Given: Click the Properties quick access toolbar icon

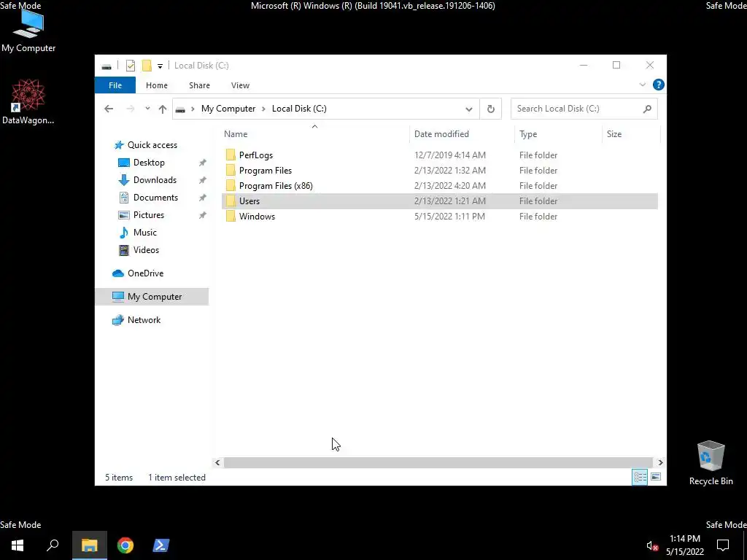Looking at the screenshot, I should (131, 66).
